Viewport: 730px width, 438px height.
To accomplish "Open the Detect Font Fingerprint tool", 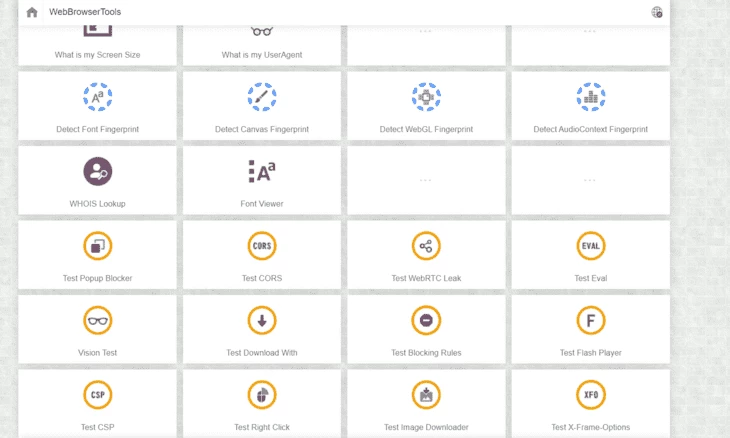I will (x=97, y=106).
